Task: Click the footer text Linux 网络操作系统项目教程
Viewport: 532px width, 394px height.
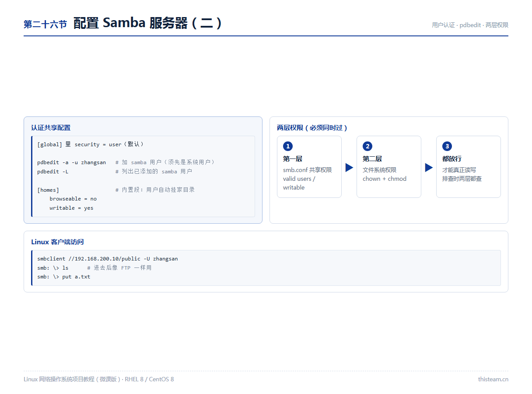Action: (99, 379)
